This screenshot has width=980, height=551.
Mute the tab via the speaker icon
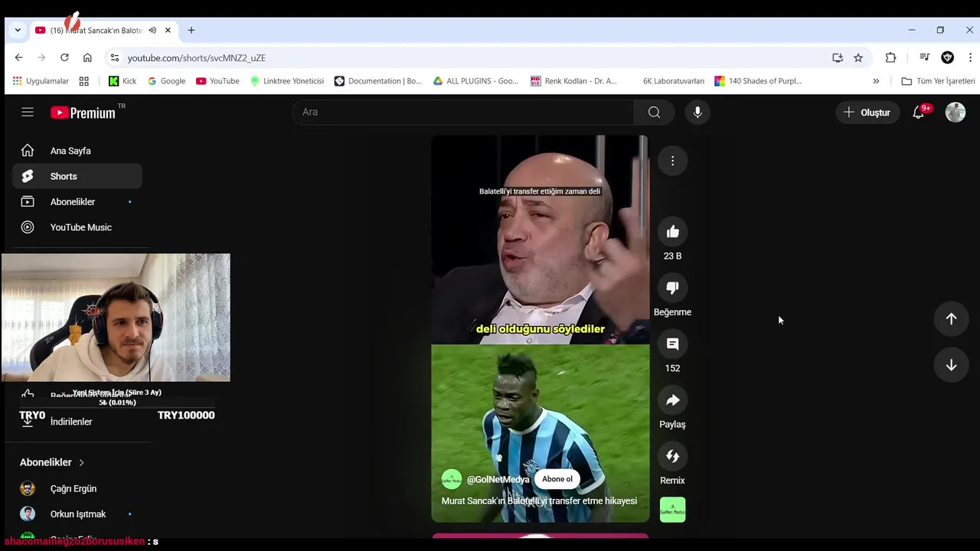point(152,31)
